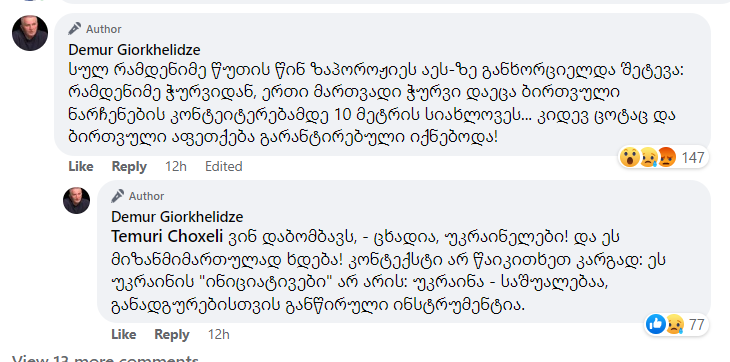Open the reply comment's profile picture
Viewport: 730px width, 362px height.
pyautogui.click(x=76, y=201)
